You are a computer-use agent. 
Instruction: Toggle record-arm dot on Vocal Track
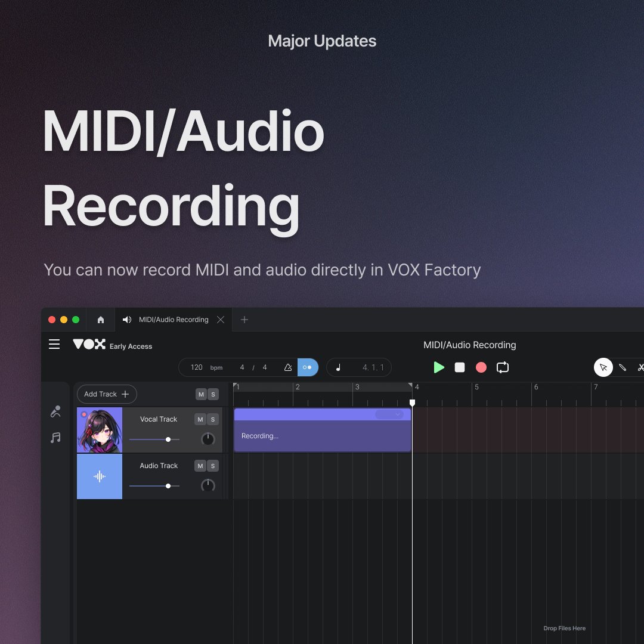[84, 414]
